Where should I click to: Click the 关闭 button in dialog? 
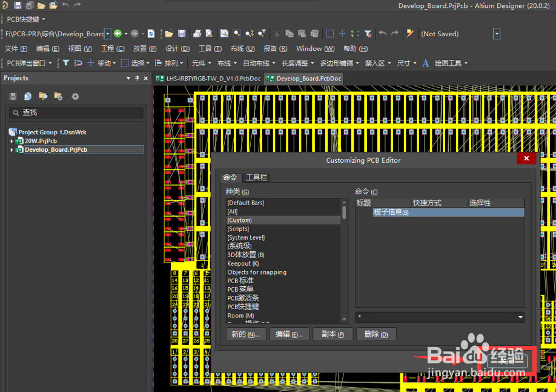tap(507, 361)
